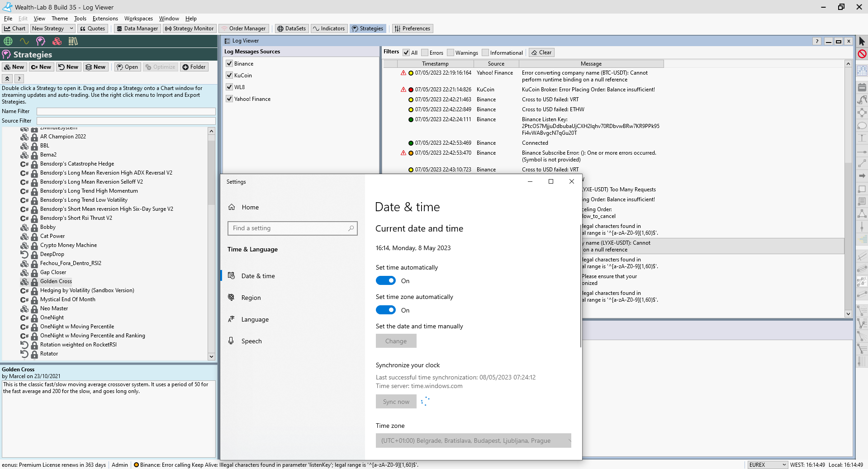Click the green globe DataSets panel icon

[x=8, y=41]
